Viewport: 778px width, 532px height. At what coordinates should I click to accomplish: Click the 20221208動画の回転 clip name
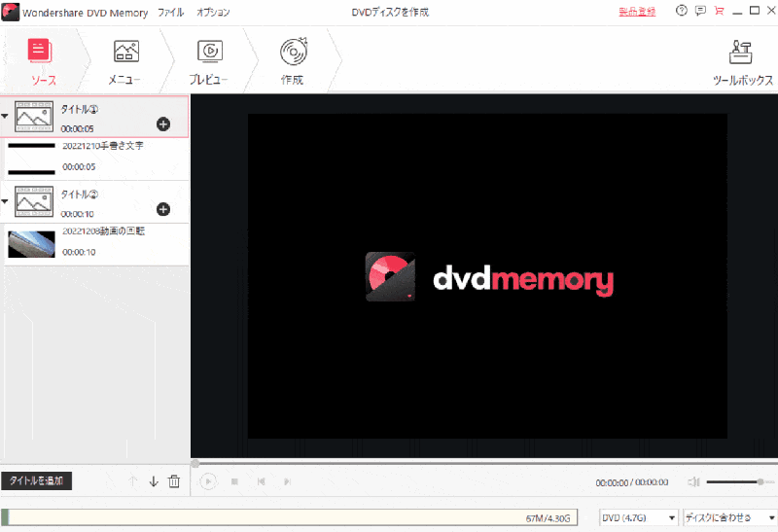coord(103,231)
